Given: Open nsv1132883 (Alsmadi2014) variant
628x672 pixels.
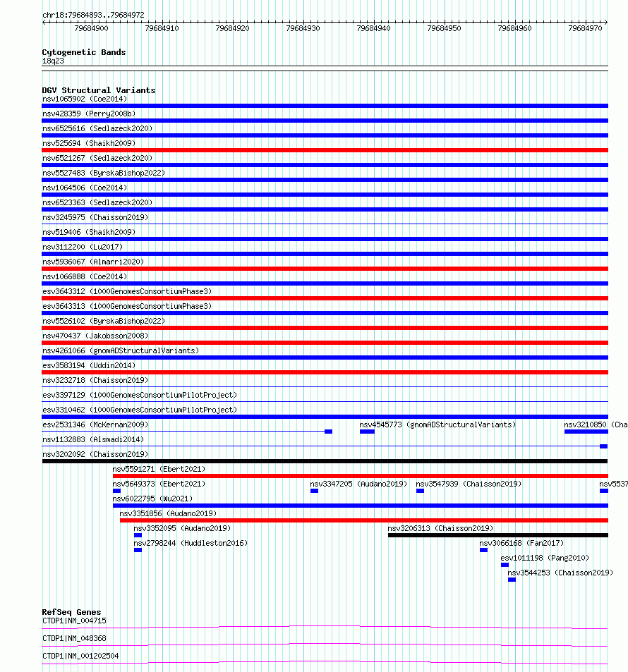Looking at the screenshot, I should click(93, 439).
